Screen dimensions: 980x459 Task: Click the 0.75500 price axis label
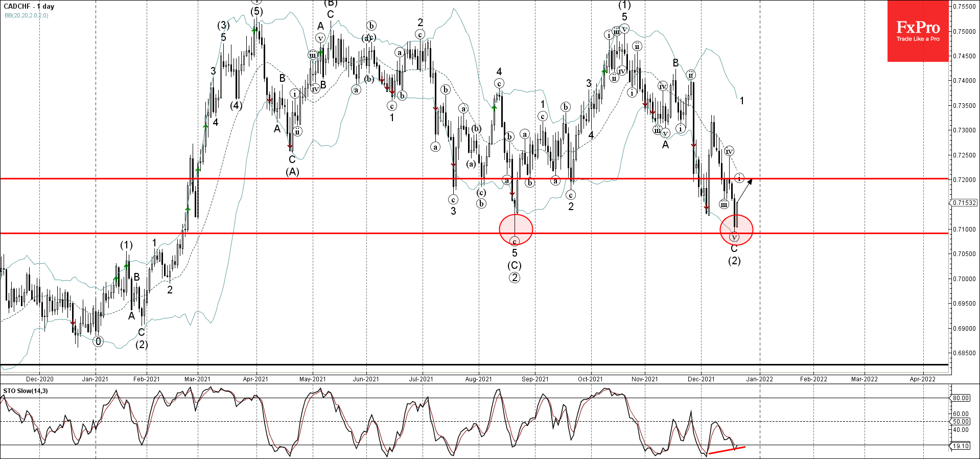click(964, 7)
